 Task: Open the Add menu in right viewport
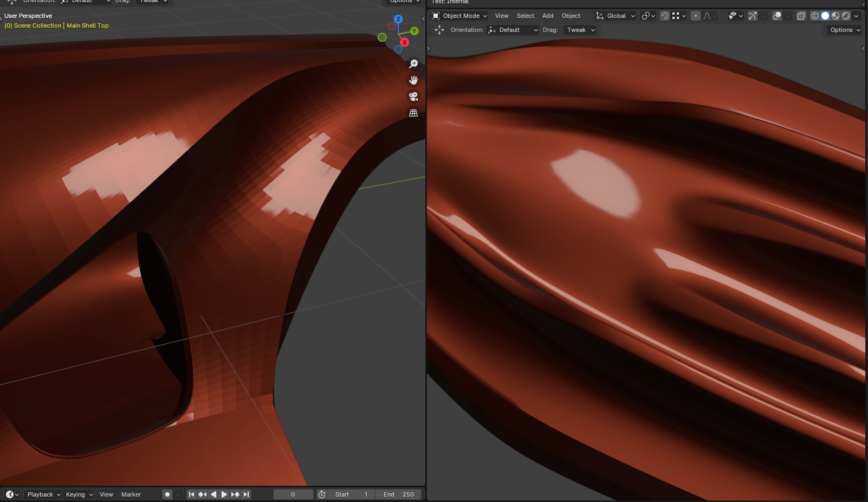[548, 16]
